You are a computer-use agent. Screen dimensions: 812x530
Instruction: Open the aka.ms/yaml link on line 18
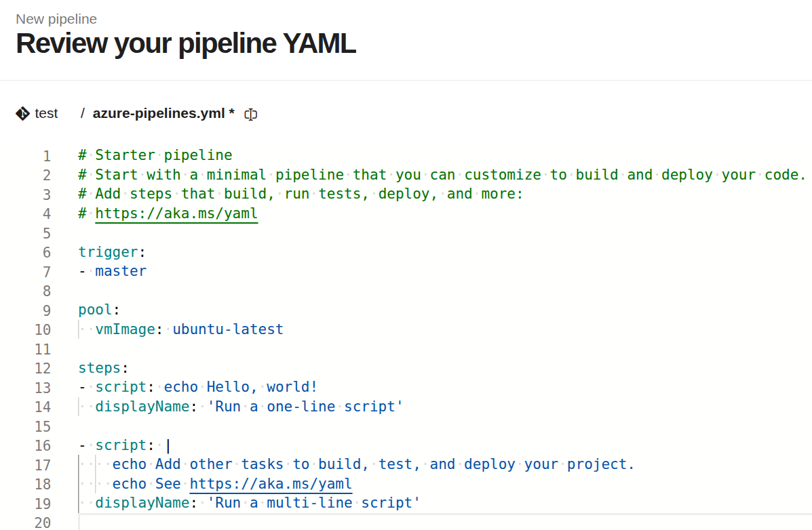pyautogui.click(x=271, y=484)
